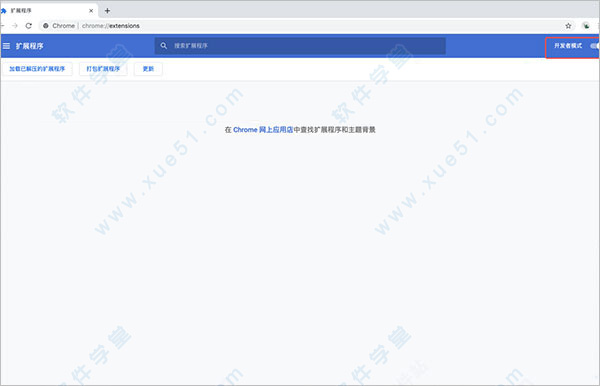600x386 pixels.
Task: Click the load unpacked extension button
Action: tap(37, 69)
